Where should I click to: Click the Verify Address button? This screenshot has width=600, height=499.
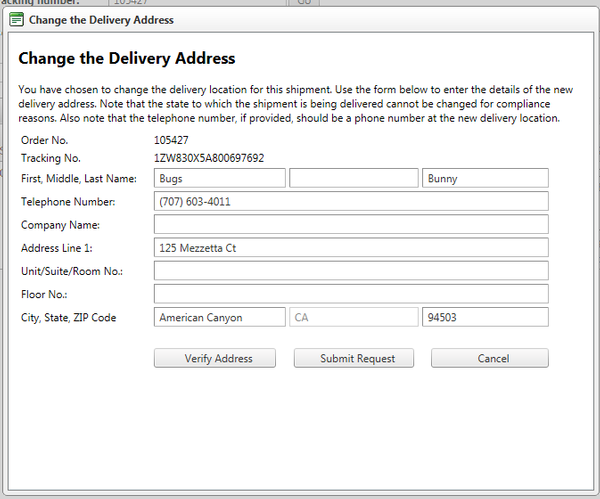[215, 358]
